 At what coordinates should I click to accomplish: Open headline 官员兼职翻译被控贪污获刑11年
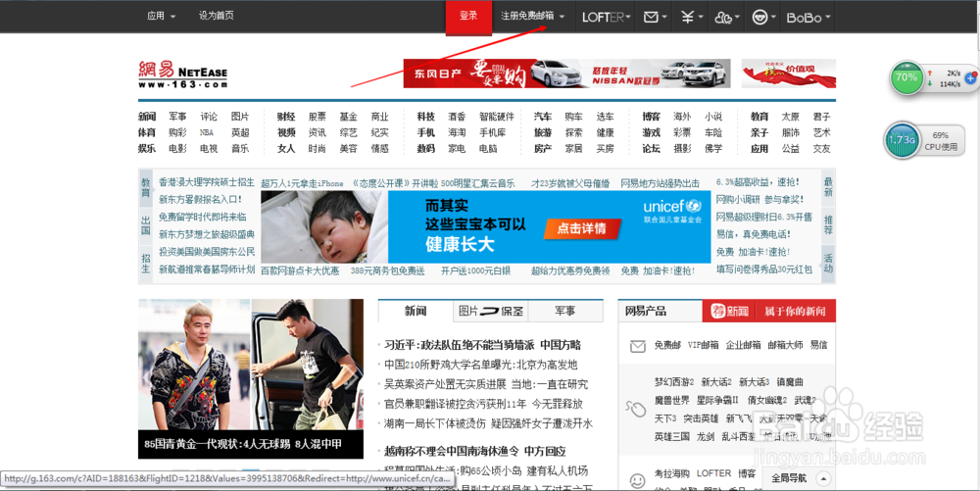pyautogui.click(x=484, y=404)
